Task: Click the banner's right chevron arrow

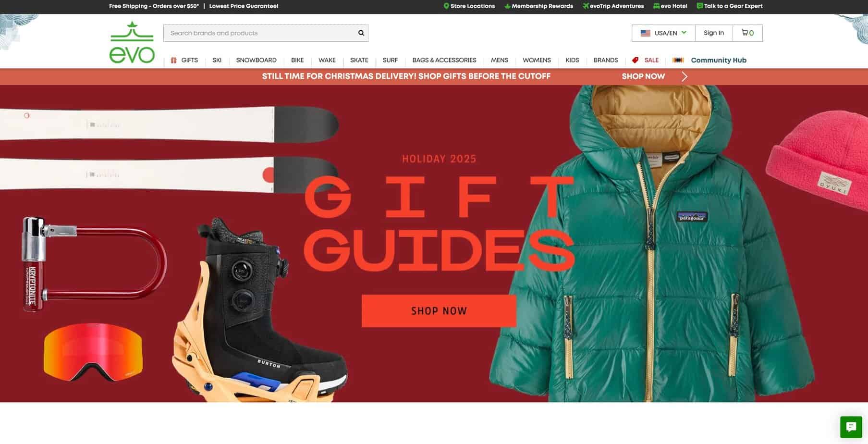Action: 685,76
